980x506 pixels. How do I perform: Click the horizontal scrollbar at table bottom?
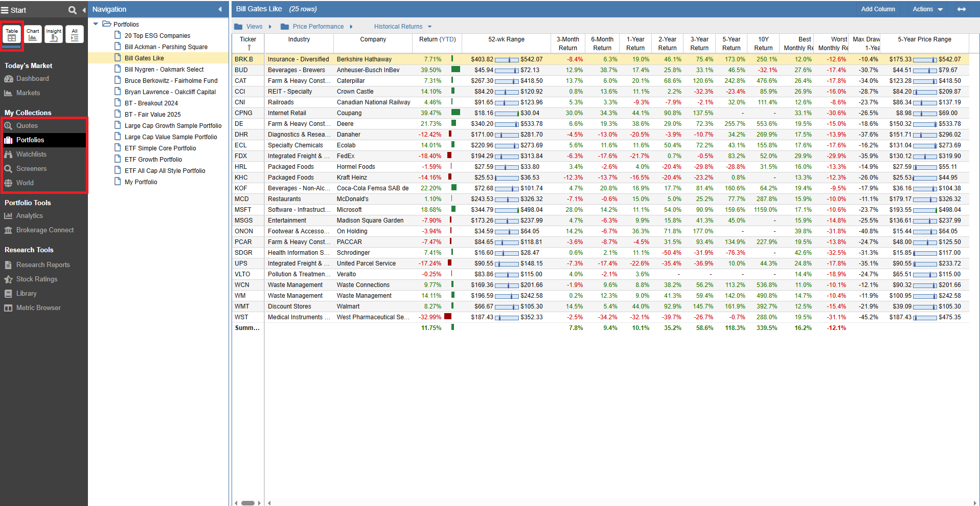(248, 503)
